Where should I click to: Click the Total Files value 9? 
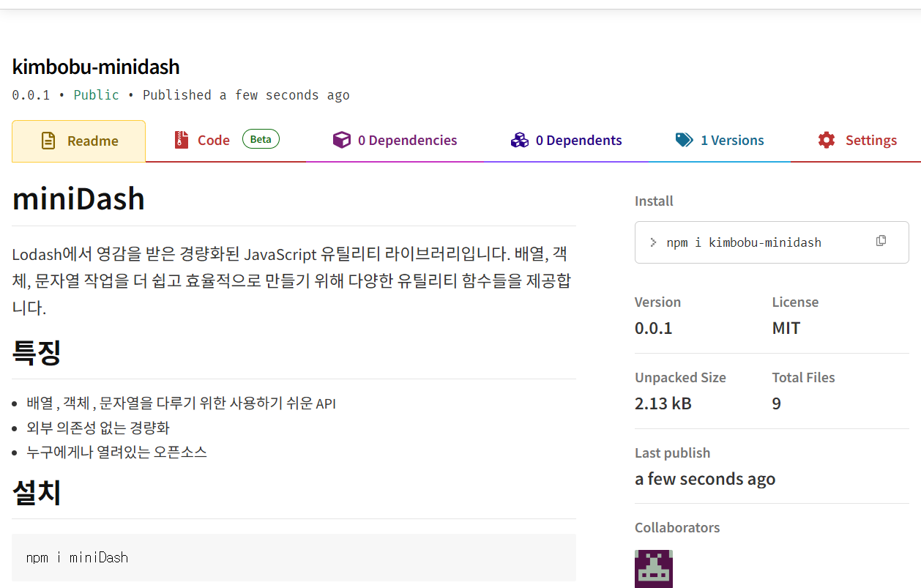coord(777,403)
